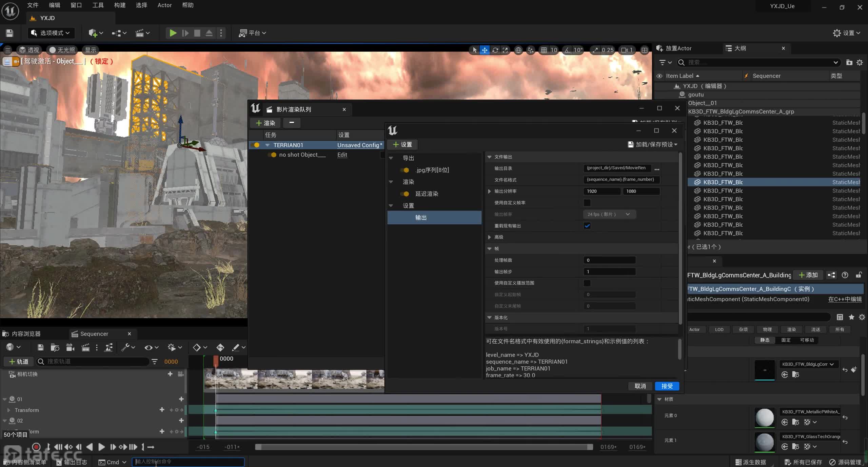Screen dimensions: 868x467
Task: Open the 平台 dropdown
Action: pos(253,33)
